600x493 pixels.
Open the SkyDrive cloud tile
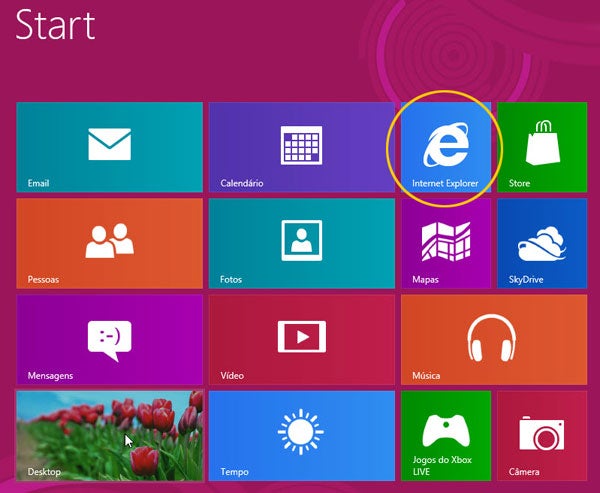pos(541,242)
